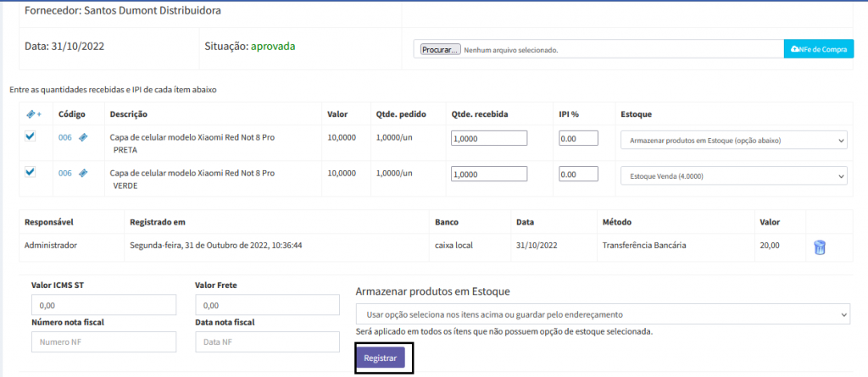The height and width of the screenshot is (377, 868).
Task: Open code 006 link for the VERDE item
Action: (x=64, y=173)
